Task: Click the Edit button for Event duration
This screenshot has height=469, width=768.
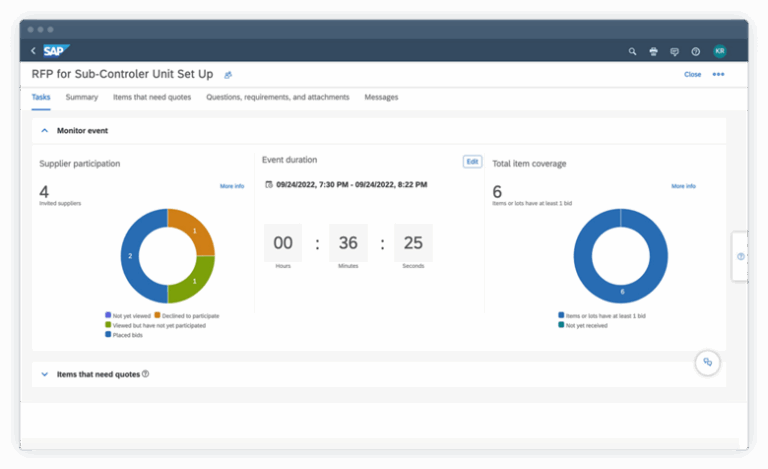Action: (472, 161)
